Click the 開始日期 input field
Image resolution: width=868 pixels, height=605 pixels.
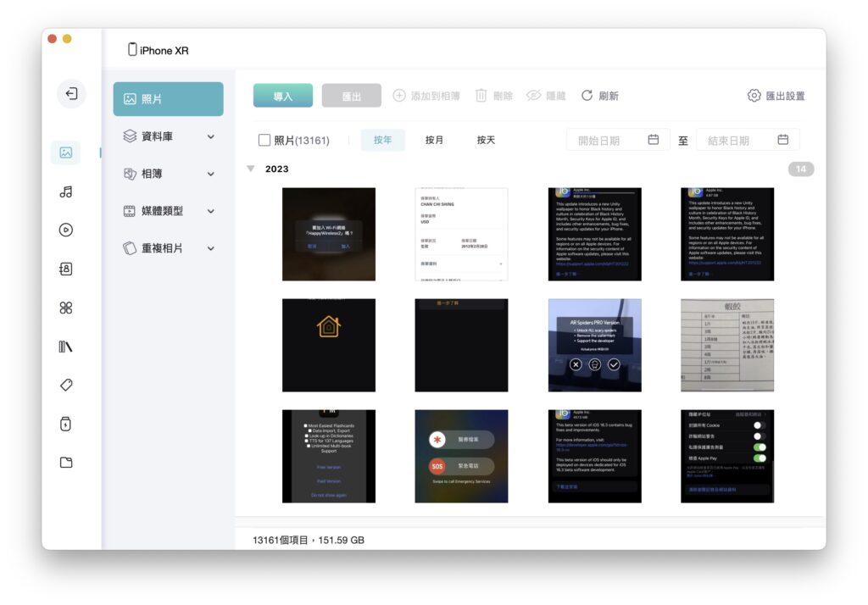click(x=618, y=140)
